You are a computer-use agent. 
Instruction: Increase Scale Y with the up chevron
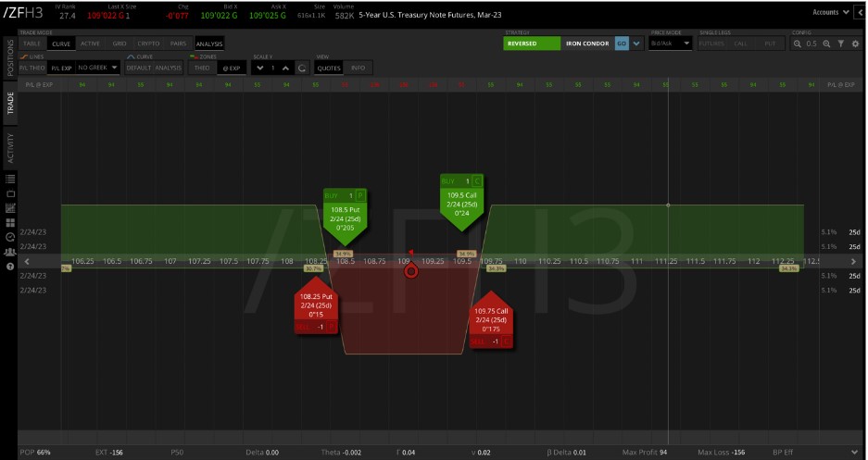(285, 68)
